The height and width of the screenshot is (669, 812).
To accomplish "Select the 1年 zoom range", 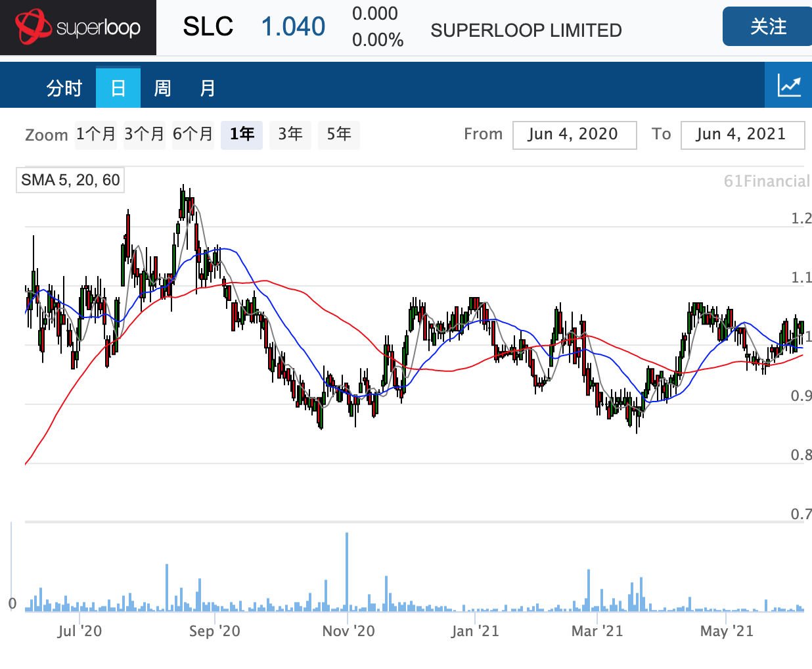I will click(x=242, y=135).
